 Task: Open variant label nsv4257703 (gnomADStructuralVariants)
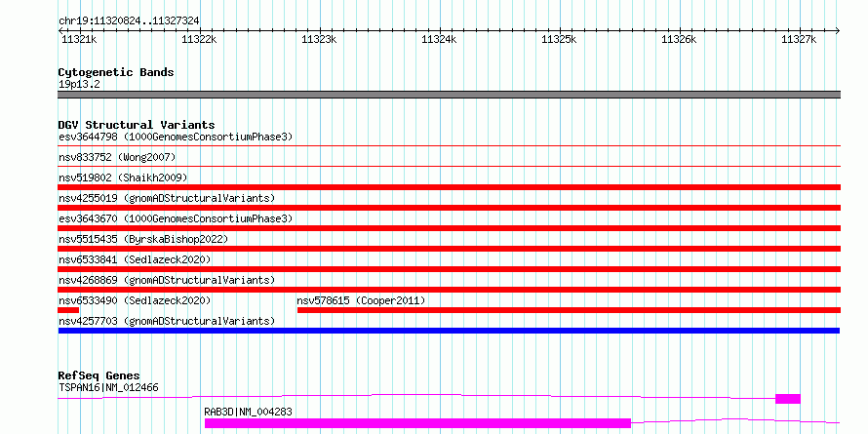(167, 321)
